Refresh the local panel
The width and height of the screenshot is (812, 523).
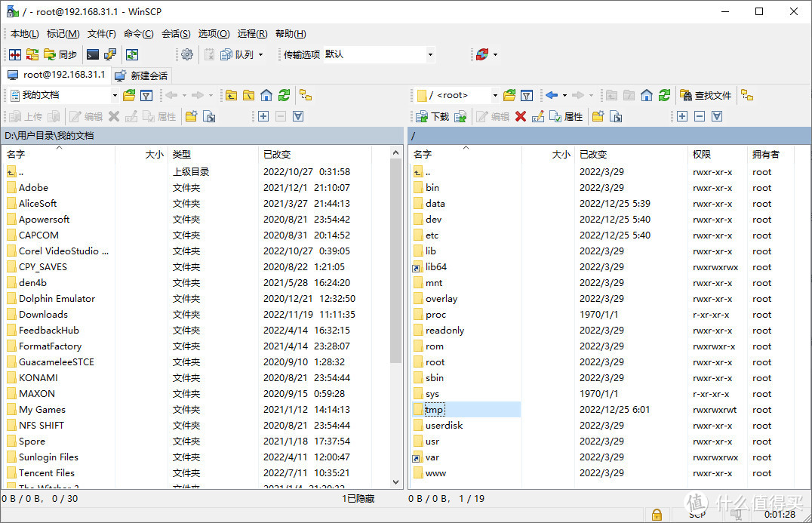(x=284, y=95)
